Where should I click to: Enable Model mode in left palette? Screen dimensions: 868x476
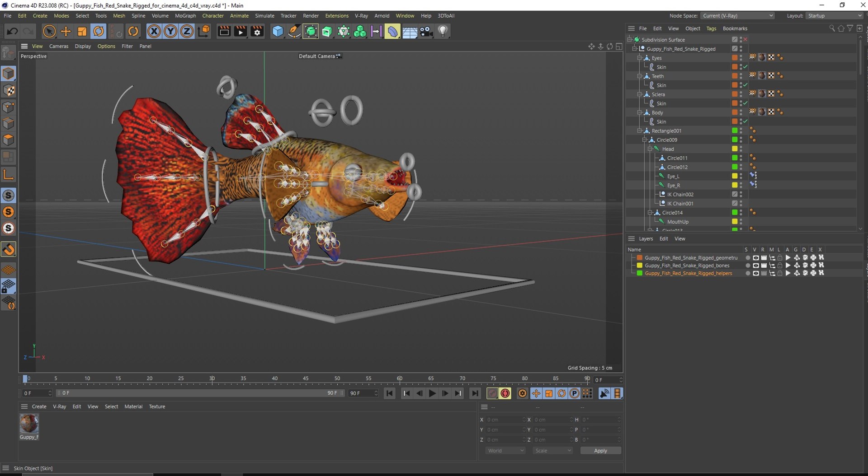pos(9,74)
